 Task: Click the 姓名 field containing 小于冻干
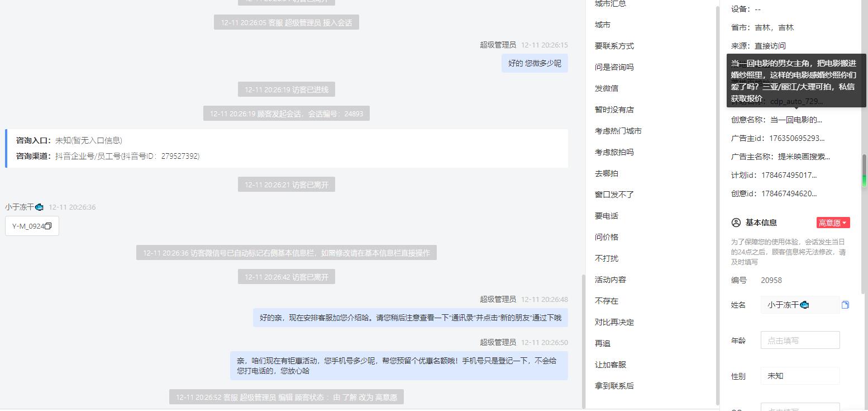coord(800,305)
